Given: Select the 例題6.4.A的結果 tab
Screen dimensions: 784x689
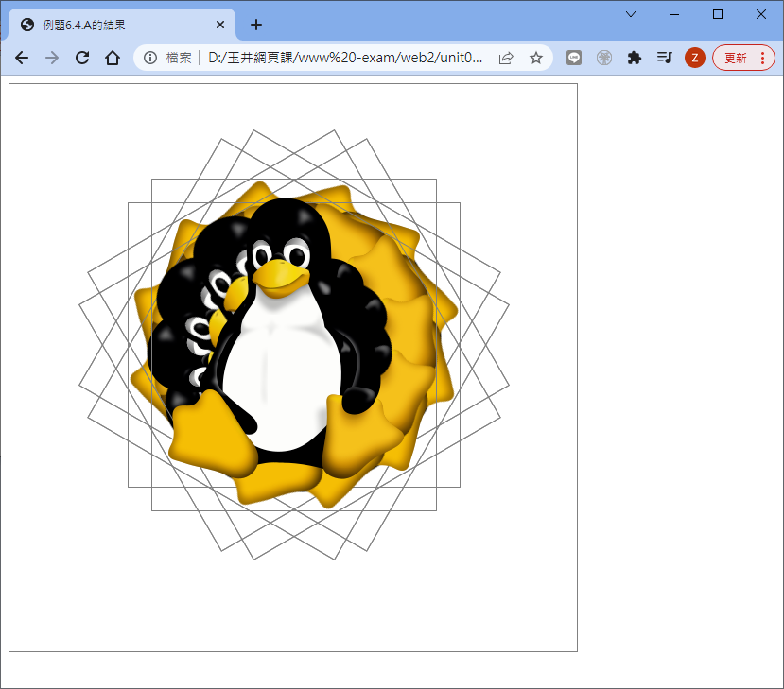Looking at the screenshot, I should click(113, 25).
